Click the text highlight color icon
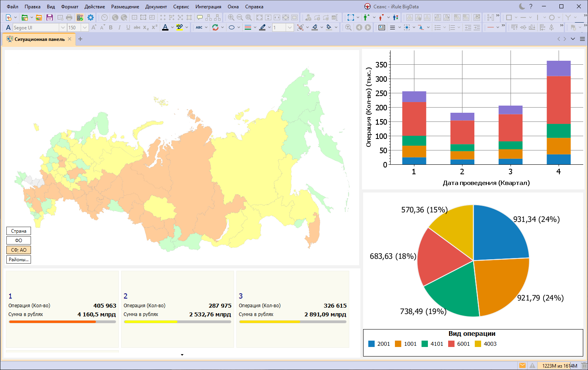 [x=180, y=27]
